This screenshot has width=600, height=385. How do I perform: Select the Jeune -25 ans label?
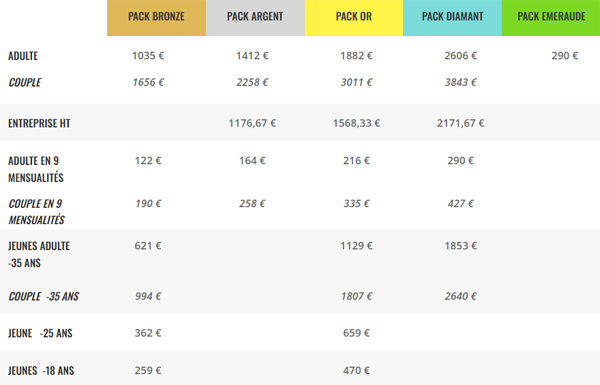(40, 333)
